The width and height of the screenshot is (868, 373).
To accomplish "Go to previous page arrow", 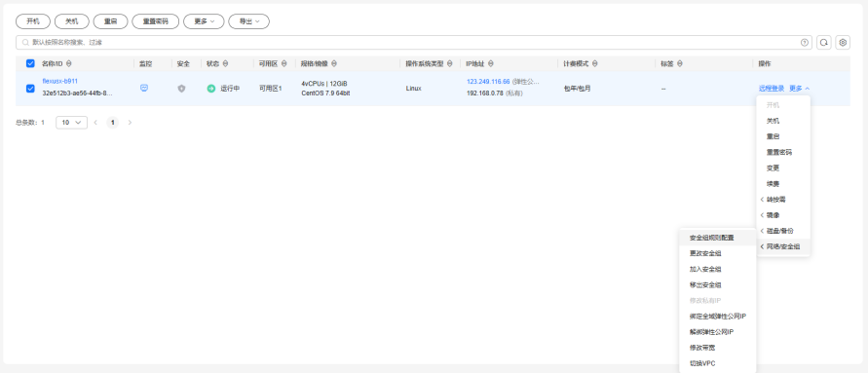I will click(x=95, y=123).
